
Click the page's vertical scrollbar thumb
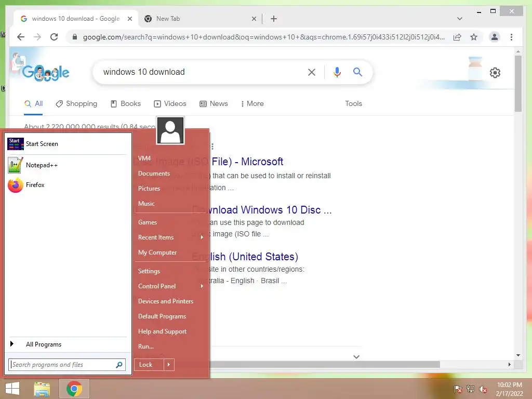tap(518, 84)
